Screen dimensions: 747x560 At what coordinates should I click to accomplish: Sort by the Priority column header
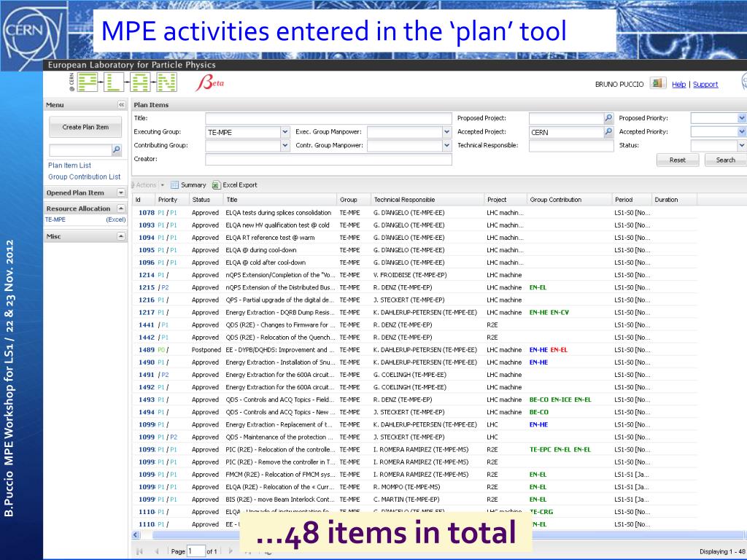168,200
